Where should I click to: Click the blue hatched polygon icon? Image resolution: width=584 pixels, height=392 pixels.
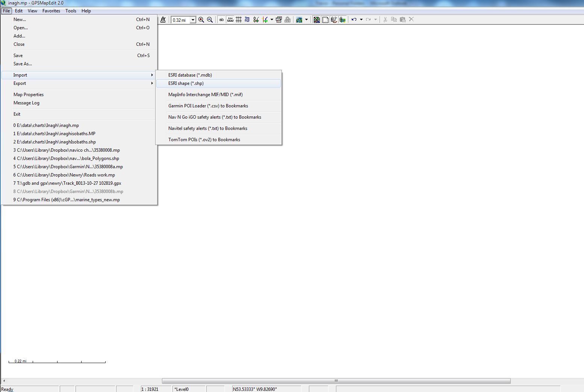point(247,20)
